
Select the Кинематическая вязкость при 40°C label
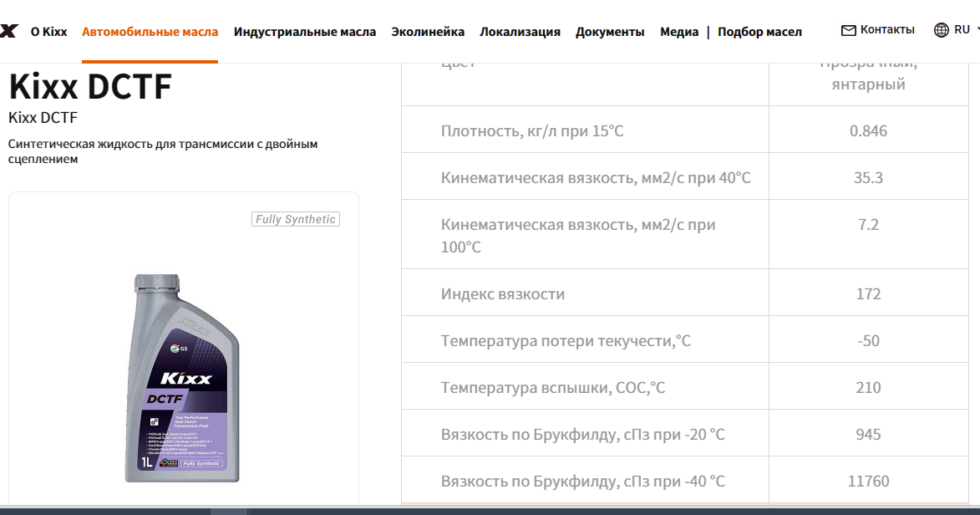[596, 178]
